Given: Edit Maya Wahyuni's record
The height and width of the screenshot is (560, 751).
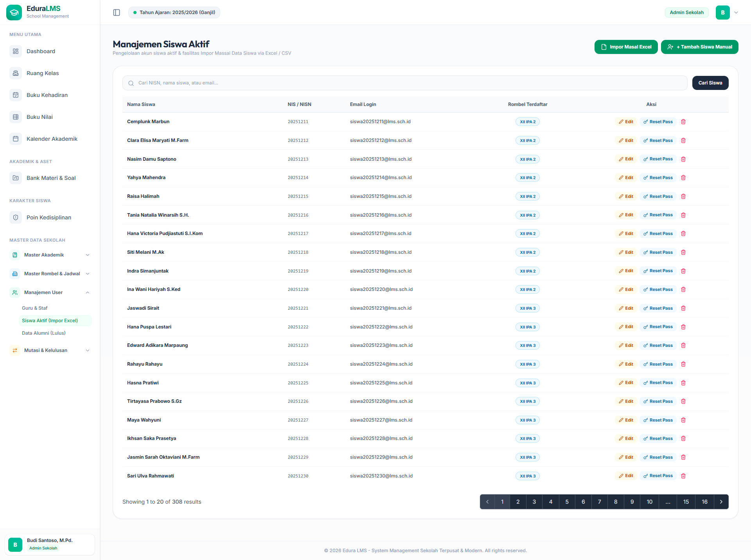Looking at the screenshot, I should click(626, 420).
